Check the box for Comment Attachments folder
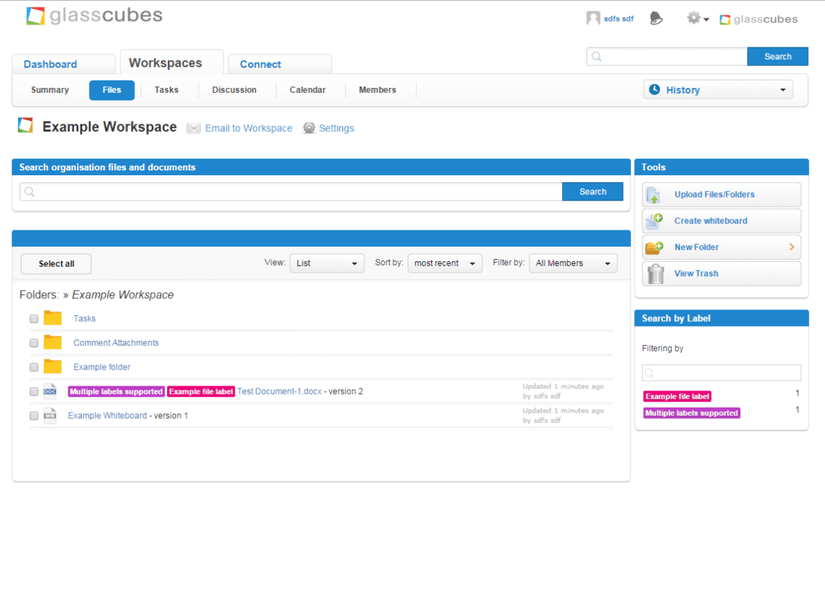Screen dimensions: 825x607 coord(34,343)
